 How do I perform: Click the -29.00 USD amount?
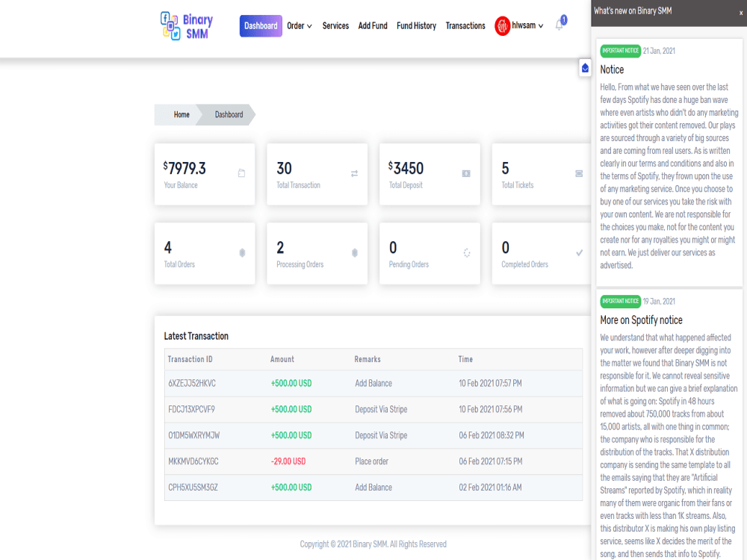[x=288, y=461]
